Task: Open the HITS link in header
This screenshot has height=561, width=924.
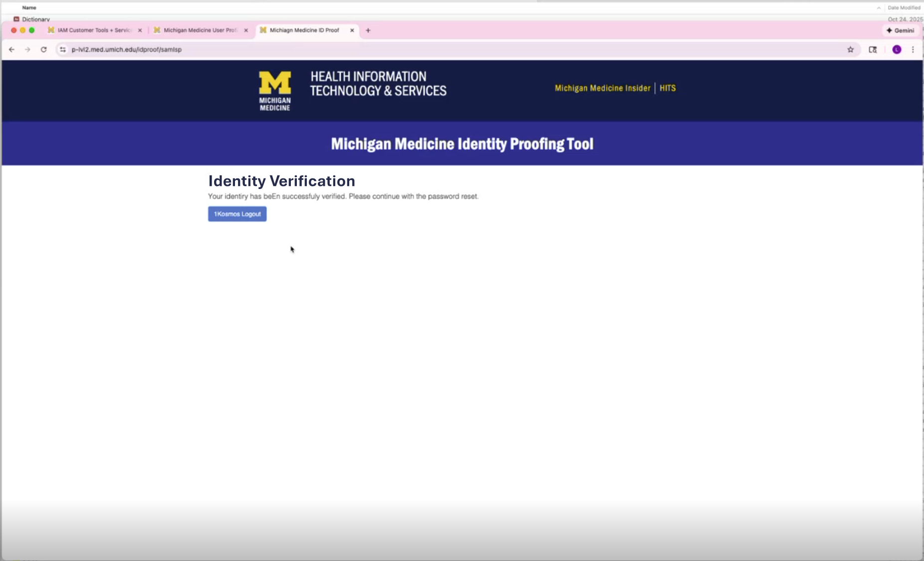Action: point(668,88)
